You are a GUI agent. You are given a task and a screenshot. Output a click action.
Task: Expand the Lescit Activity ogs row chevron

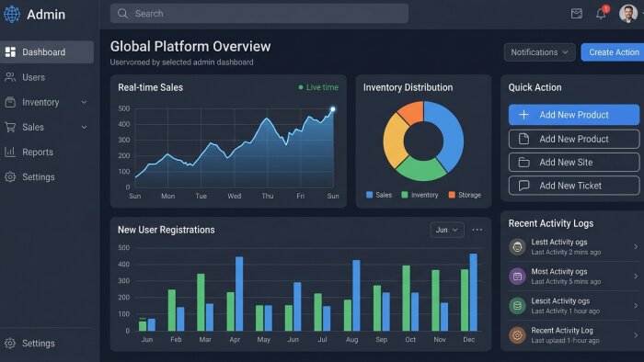[636, 306]
